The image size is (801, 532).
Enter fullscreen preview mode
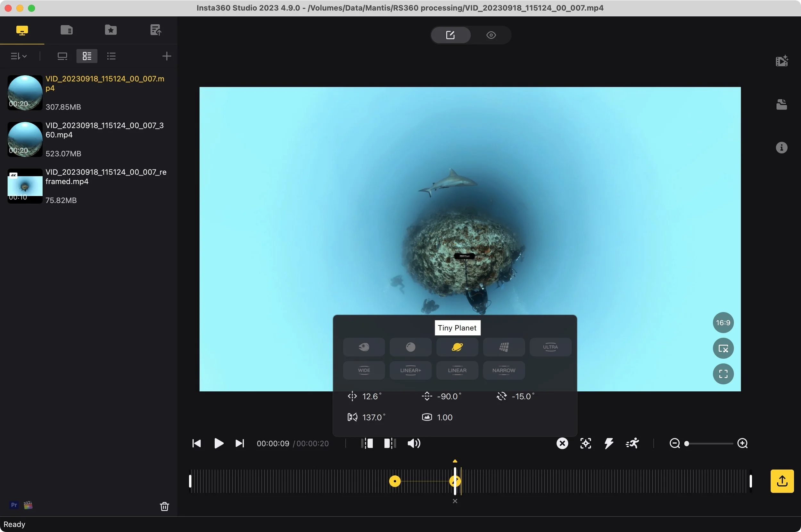(x=723, y=374)
